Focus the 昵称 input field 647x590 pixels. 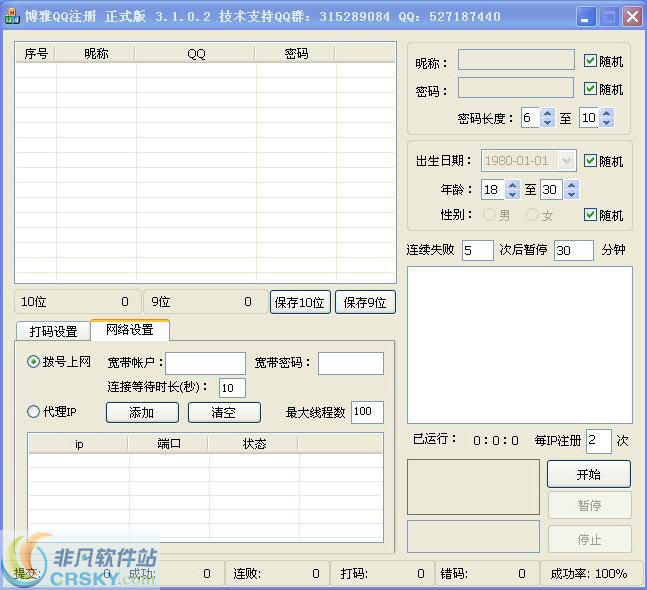pyautogui.click(x=516, y=60)
